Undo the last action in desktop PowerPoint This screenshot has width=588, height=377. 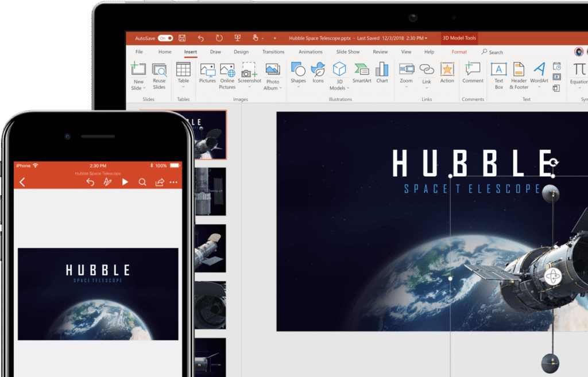(200, 38)
